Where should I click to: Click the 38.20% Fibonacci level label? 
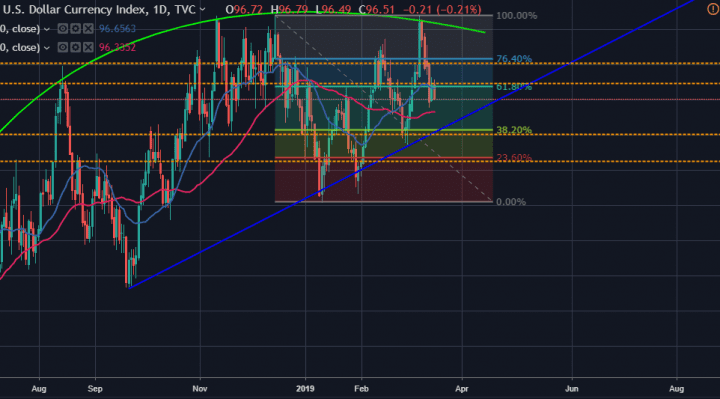tap(514, 130)
